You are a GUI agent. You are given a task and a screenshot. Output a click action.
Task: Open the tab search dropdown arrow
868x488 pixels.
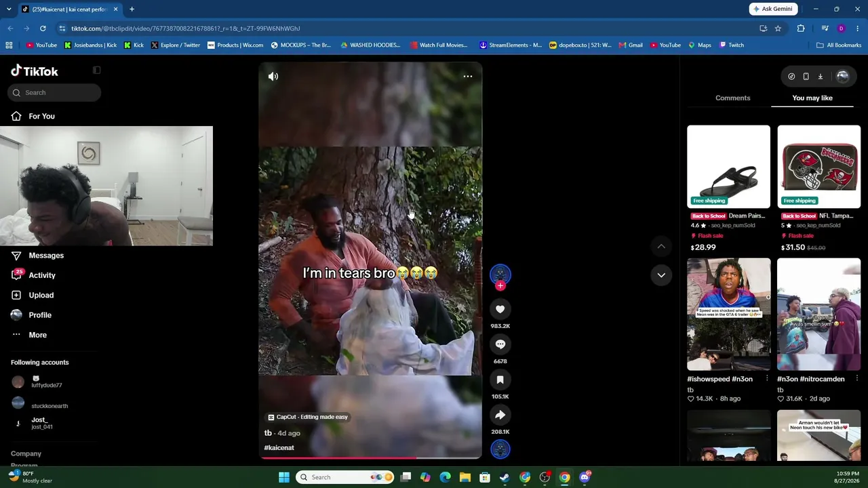9,9
